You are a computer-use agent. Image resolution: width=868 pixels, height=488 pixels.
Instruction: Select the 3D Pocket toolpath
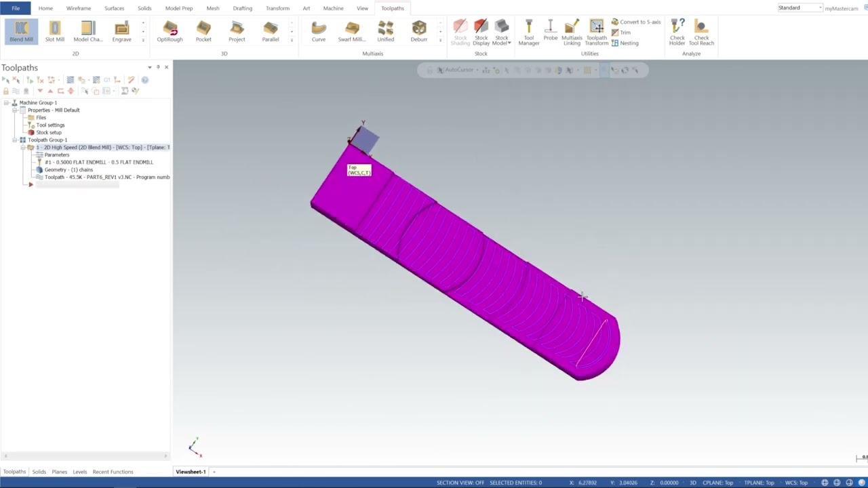click(x=203, y=31)
